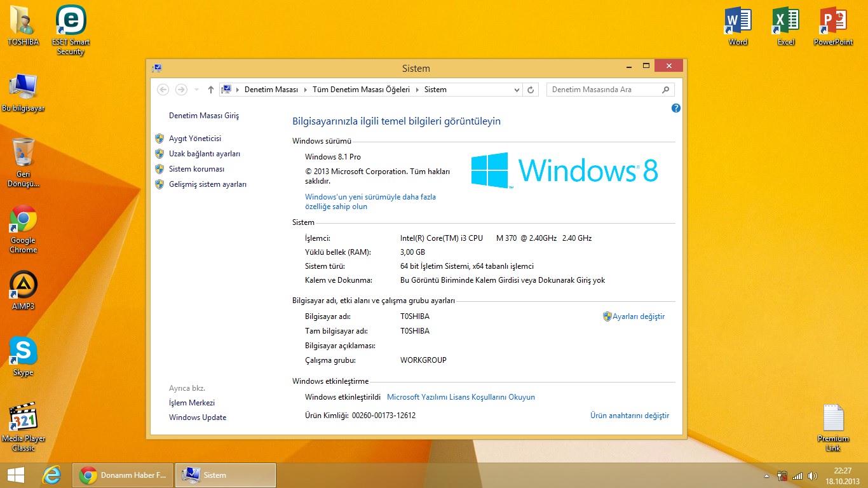The height and width of the screenshot is (488, 868).
Task: Click the taskbar clock and date
Action: [843, 475]
